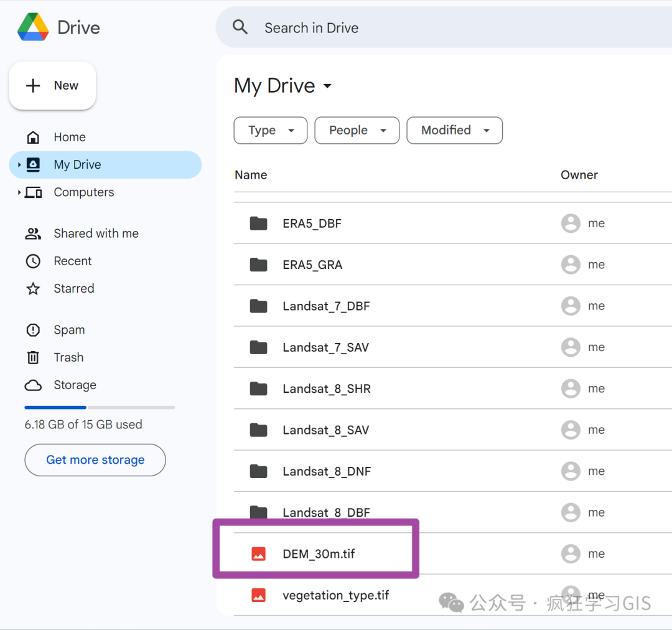Click the Computers devices icon
The image size is (672, 630).
click(34, 192)
